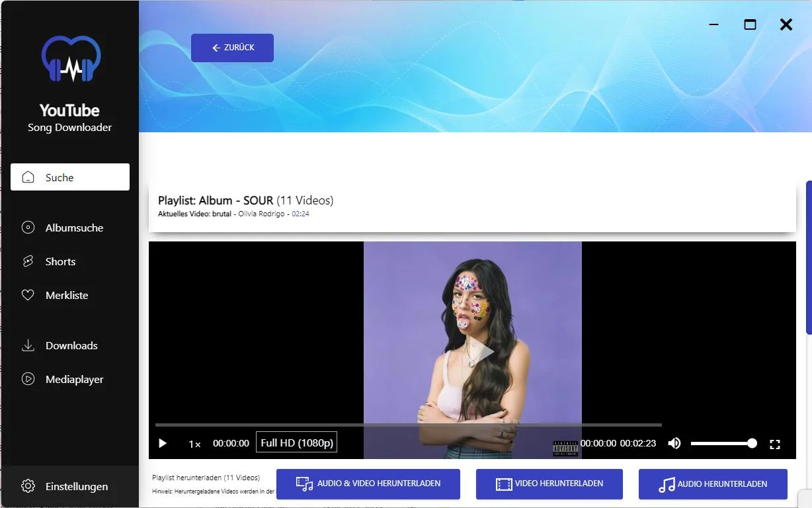Click the 'Hinweis: Heruntergeladene Videos' note

[x=213, y=491]
